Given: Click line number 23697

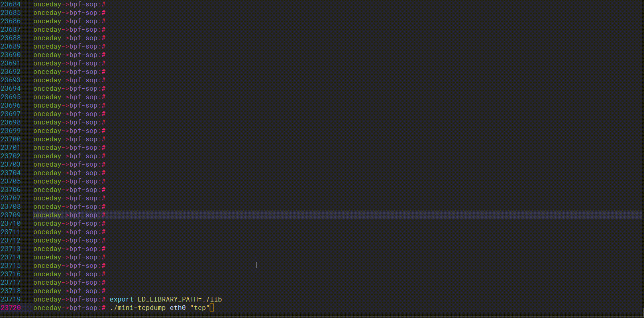Looking at the screenshot, I should (x=11, y=114).
